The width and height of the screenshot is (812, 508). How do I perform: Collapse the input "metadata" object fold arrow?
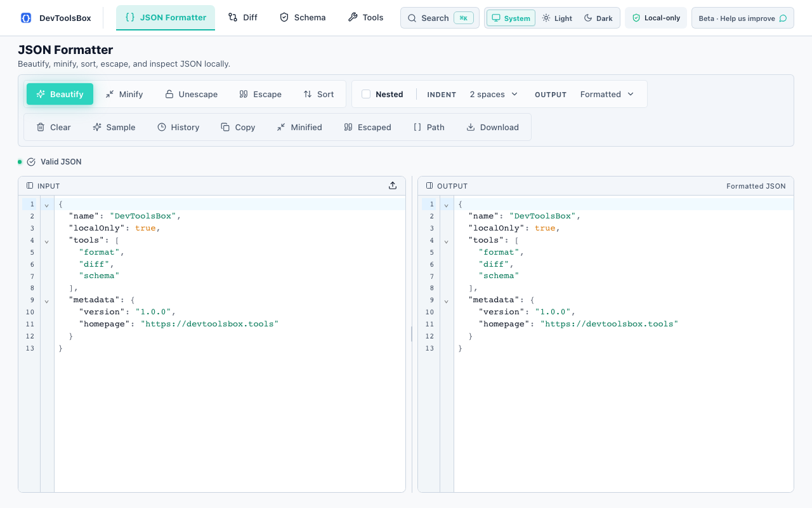tap(47, 300)
